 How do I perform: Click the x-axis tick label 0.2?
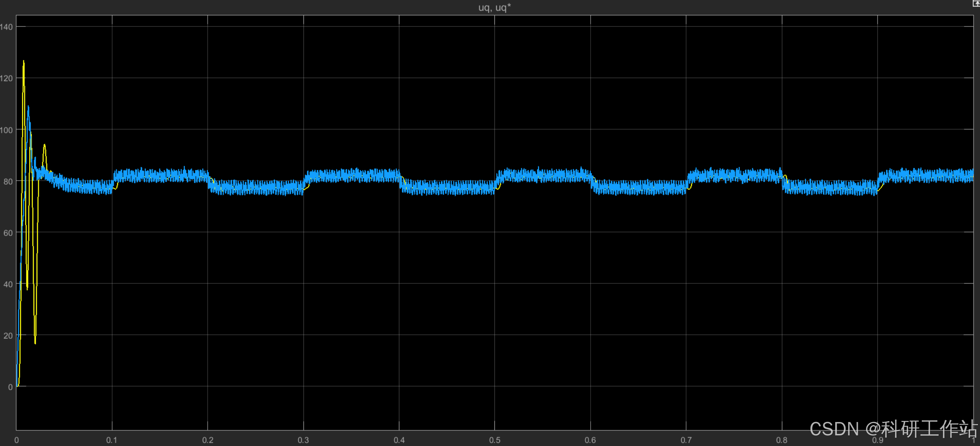(x=208, y=440)
